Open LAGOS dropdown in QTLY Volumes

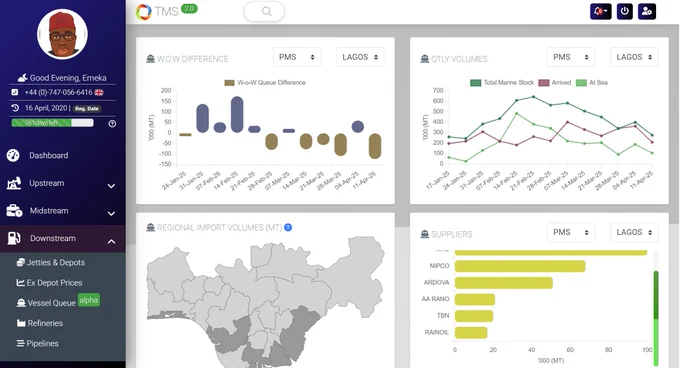[634, 57]
